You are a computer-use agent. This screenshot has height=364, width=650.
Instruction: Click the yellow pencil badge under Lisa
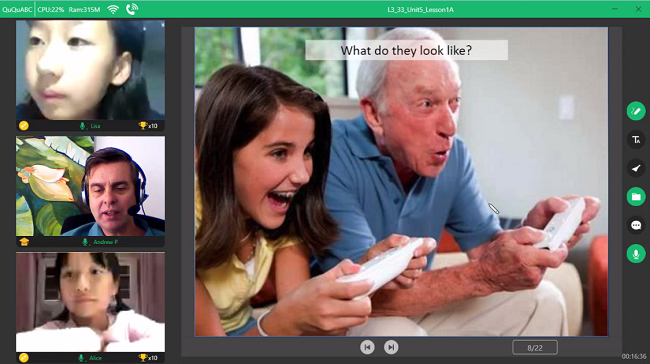(24, 126)
